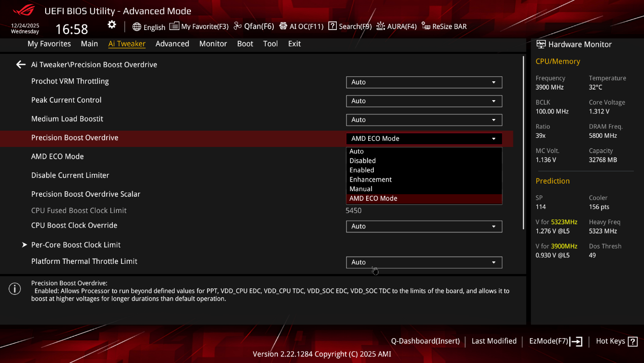Open Peak Current Control dropdown
Viewport: 644px width, 363px height.
(424, 101)
